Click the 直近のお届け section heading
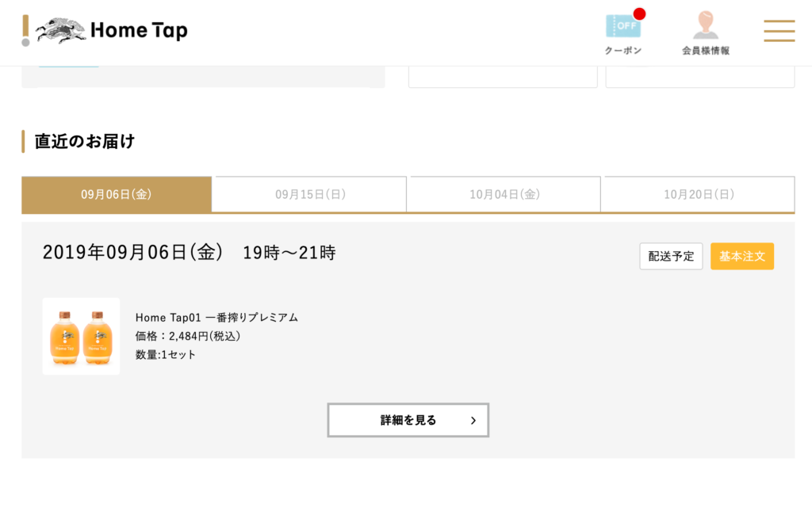 pos(85,142)
